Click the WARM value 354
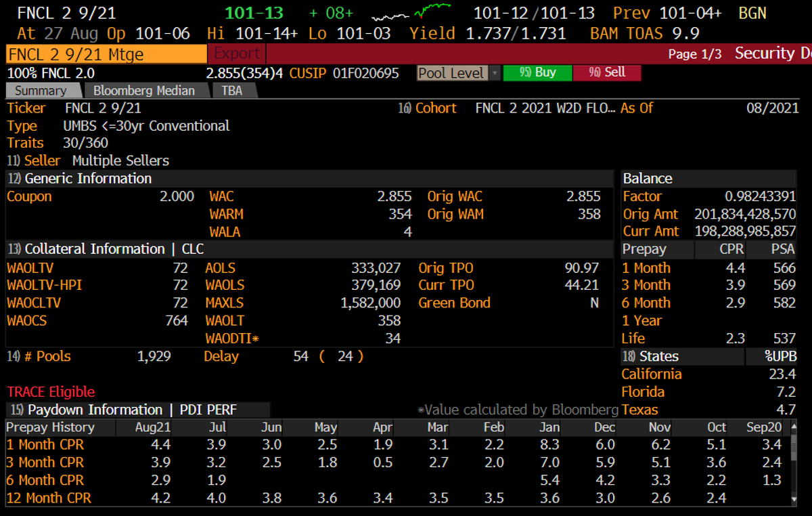 tap(399, 214)
